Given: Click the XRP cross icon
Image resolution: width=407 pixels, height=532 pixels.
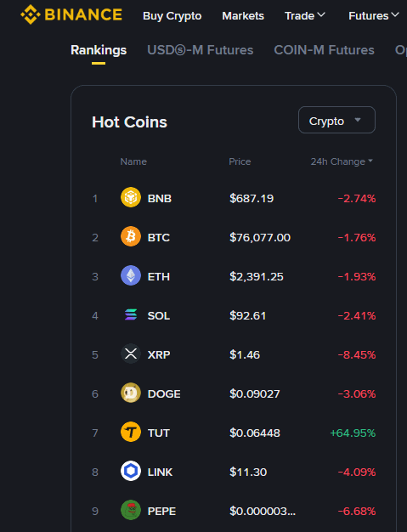Looking at the screenshot, I should (131, 354).
